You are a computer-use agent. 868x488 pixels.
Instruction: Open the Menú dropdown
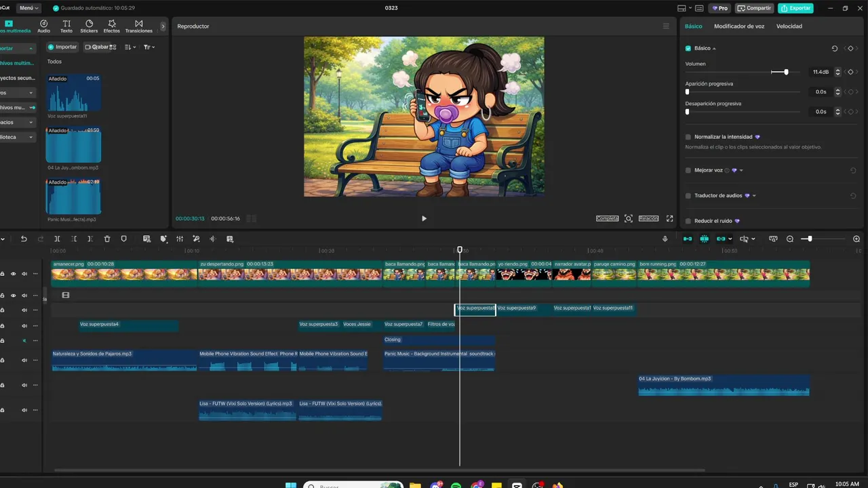pos(29,8)
